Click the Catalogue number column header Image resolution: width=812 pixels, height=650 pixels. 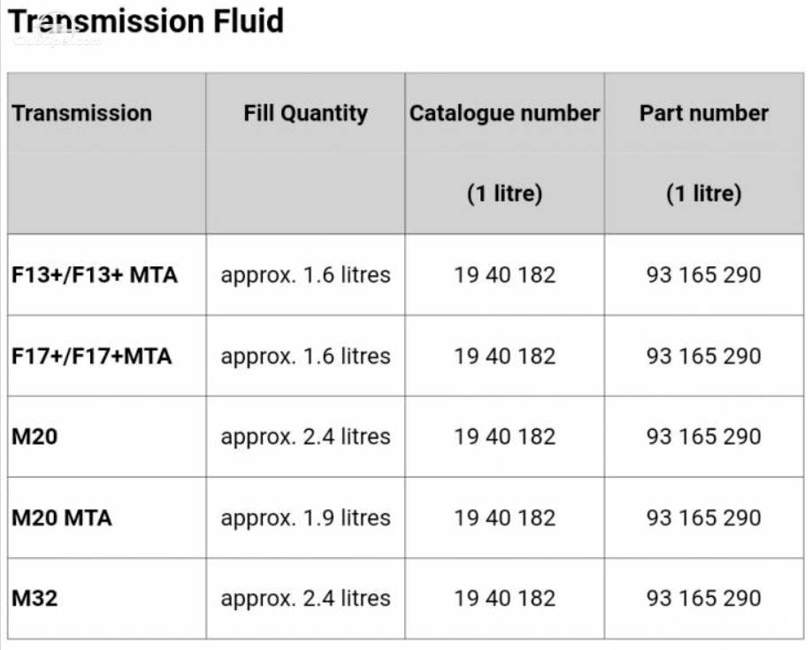[x=504, y=113]
